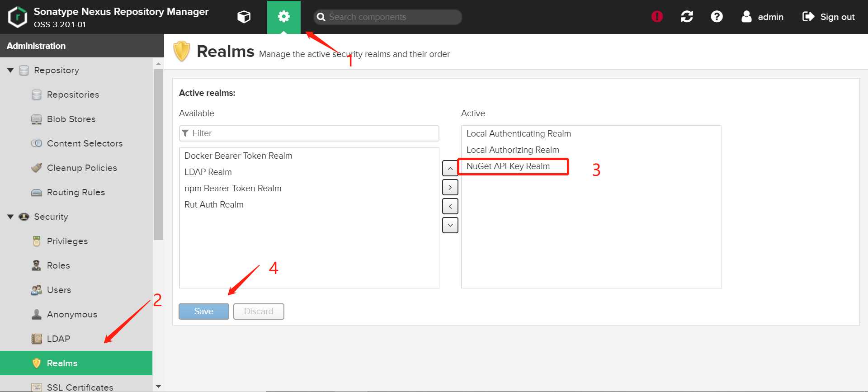Click the add to Active arrow button
This screenshot has height=392, width=868.
point(450,187)
